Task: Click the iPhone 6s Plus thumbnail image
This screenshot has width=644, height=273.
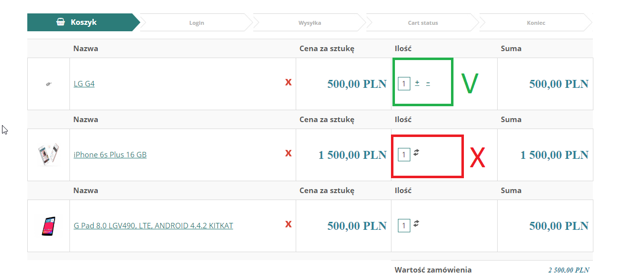Action: click(x=49, y=154)
